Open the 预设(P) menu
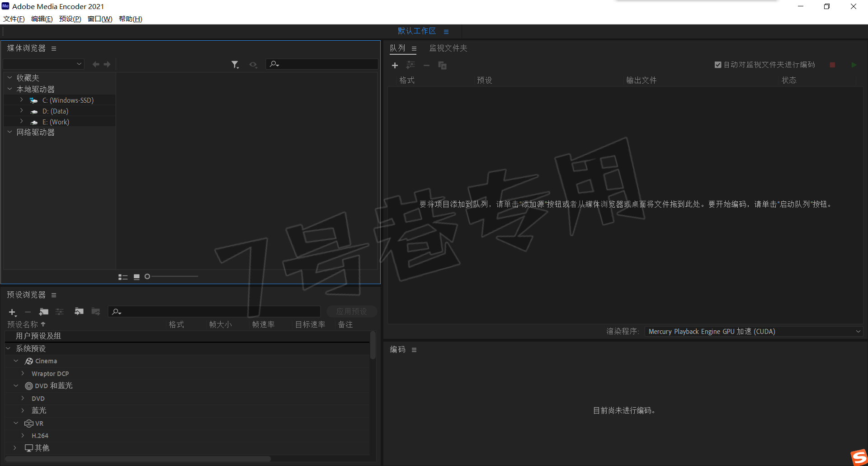 [x=70, y=19]
